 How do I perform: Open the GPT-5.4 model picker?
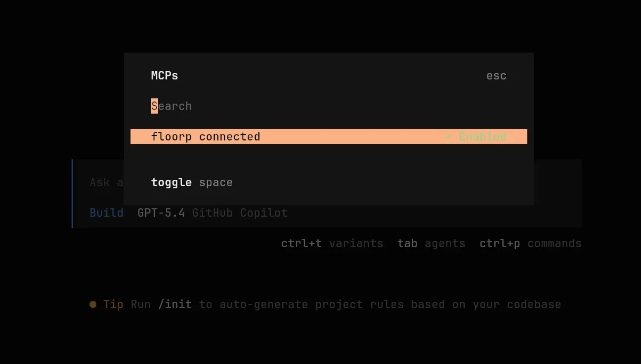[x=161, y=213]
